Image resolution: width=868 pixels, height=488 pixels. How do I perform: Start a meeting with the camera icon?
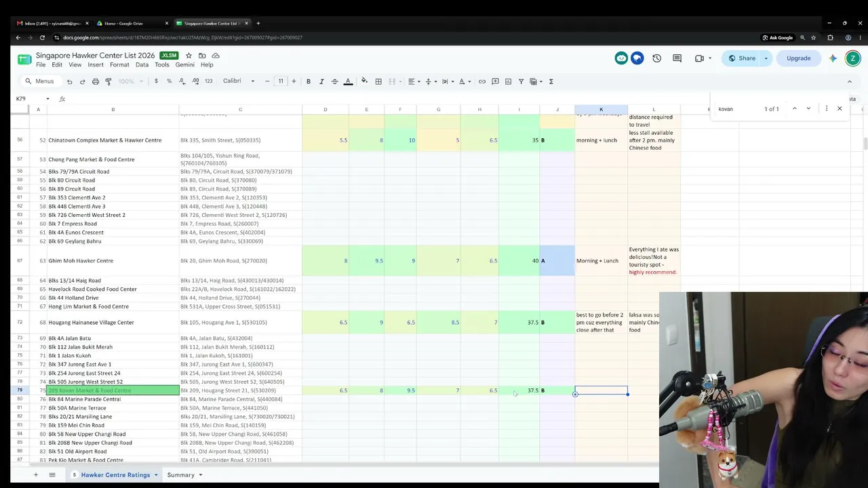[x=700, y=58]
